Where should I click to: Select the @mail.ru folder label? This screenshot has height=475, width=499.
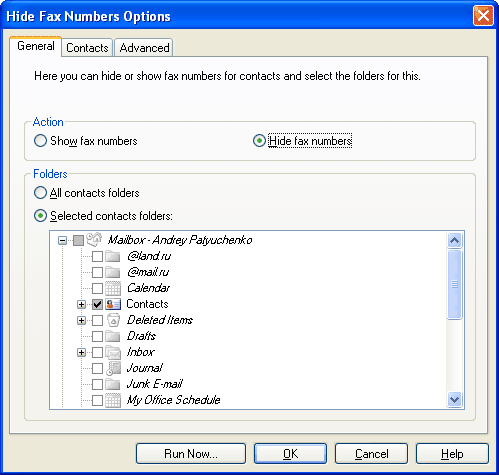tap(148, 272)
